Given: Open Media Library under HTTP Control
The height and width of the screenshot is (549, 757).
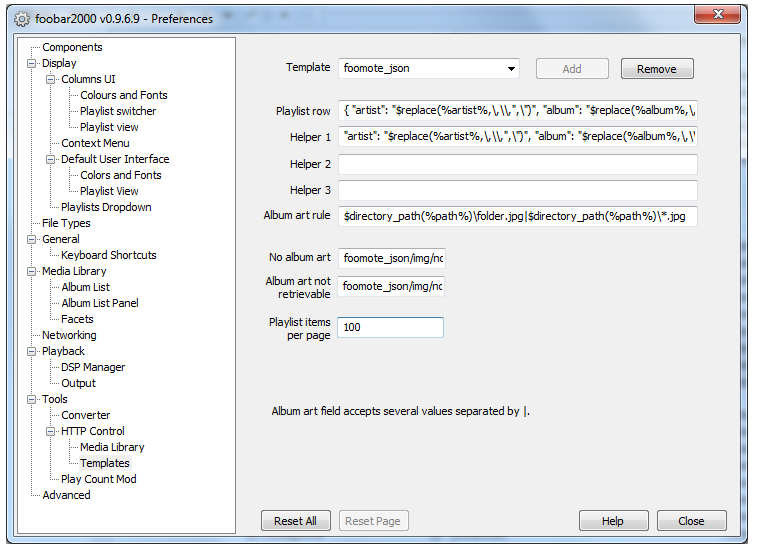Looking at the screenshot, I should pyautogui.click(x=112, y=447).
